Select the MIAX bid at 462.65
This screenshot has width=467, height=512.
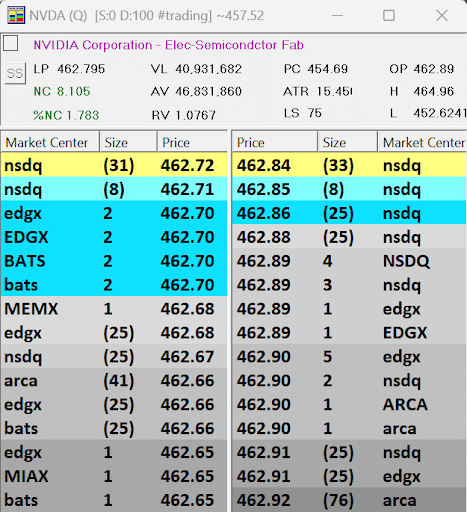(114, 476)
